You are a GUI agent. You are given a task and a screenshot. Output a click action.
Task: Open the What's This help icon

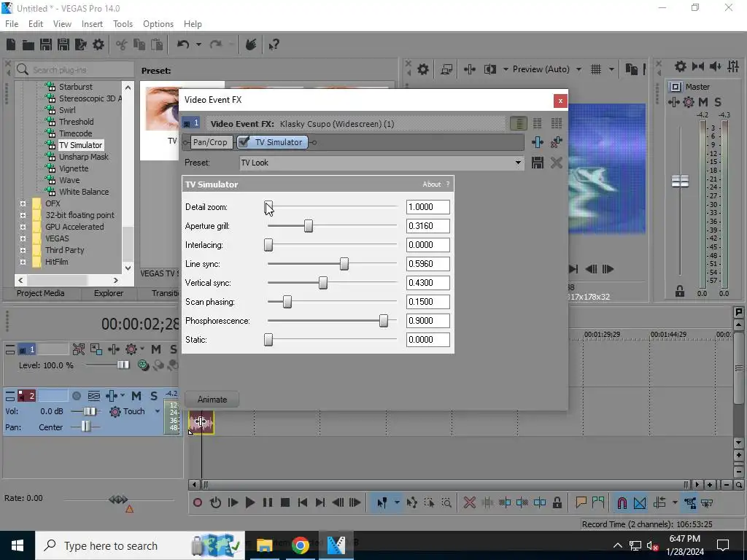[274, 44]
